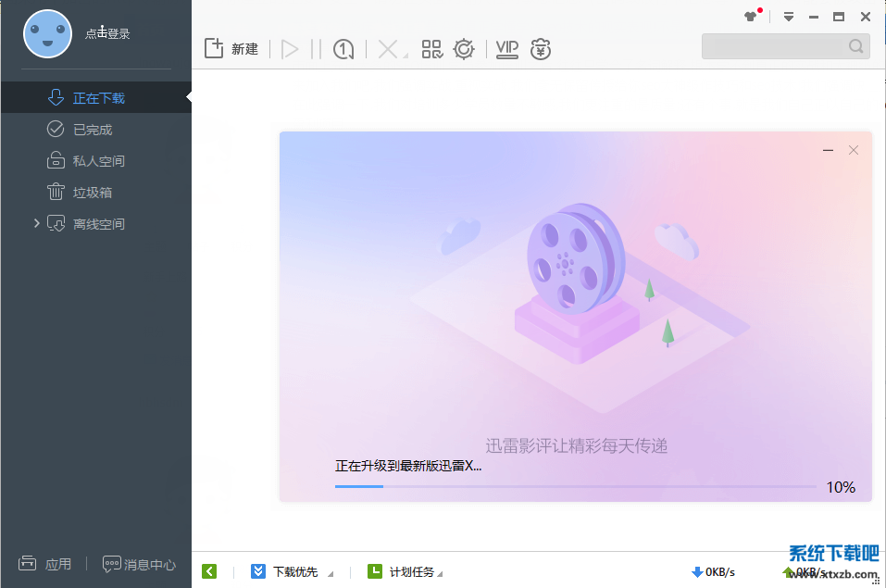Image resolution: width=886 pixels, height=588 pixels.
Task: Open the delete options dropdown arrow
Action: click(406, 56)
